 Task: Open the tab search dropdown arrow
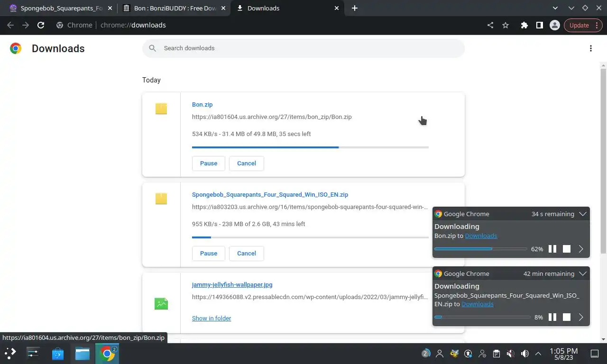tap(555, 8)
